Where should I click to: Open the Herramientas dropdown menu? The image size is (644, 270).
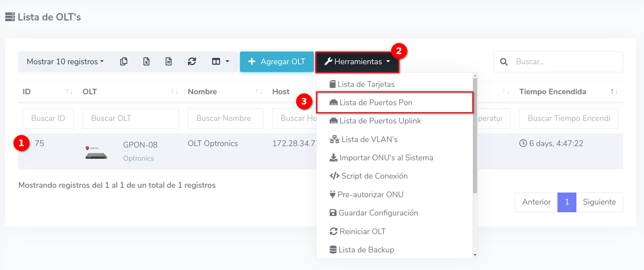(357, 62)
